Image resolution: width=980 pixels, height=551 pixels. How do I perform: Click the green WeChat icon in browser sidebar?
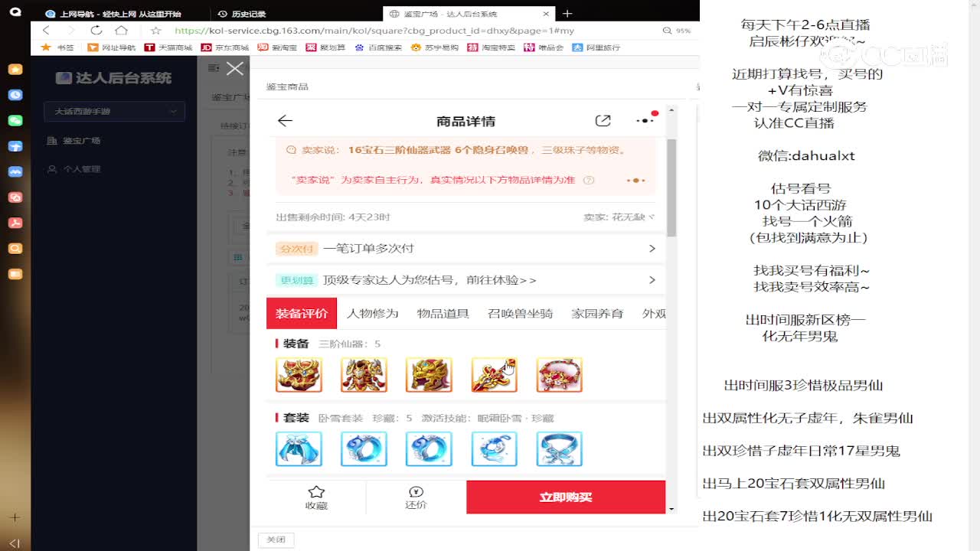[x=15, y=120]
